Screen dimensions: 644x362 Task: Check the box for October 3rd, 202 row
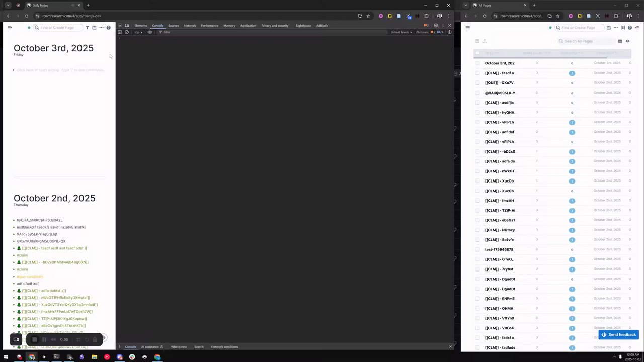point(477,63)
